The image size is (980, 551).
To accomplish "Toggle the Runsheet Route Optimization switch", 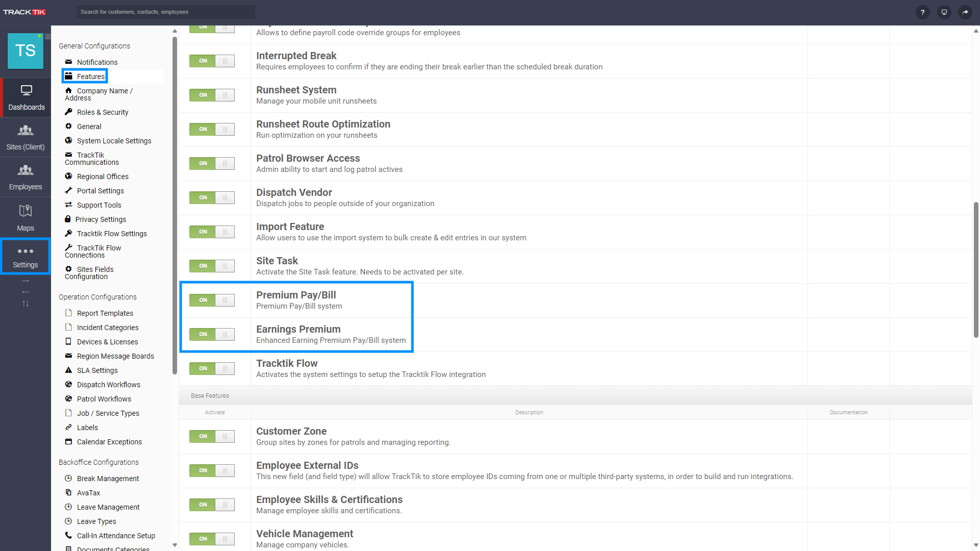I will click(x=212, y=129).
